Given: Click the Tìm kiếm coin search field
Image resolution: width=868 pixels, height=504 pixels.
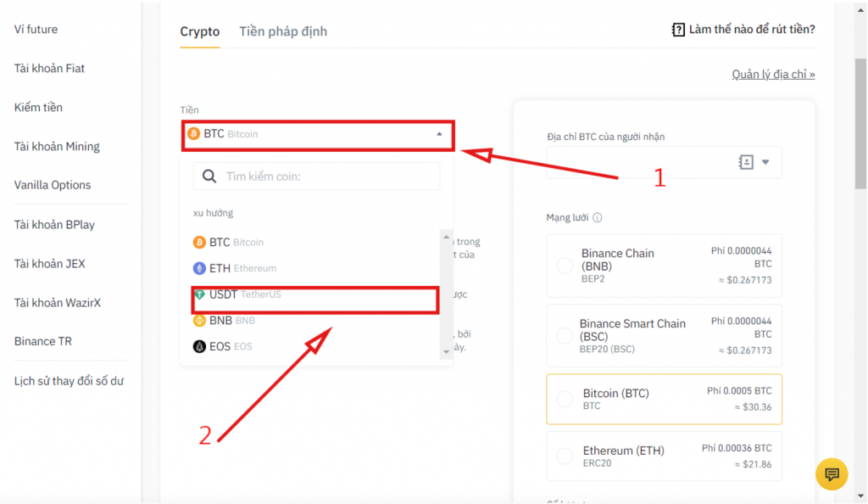Looking at the screenshot, I should click(x=317, y=176).
